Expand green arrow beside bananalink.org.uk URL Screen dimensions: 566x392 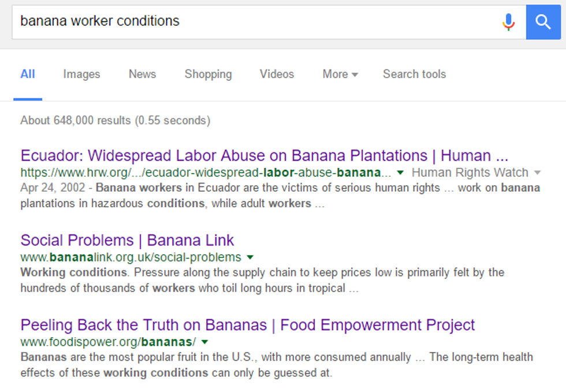[x=250, y=257]
